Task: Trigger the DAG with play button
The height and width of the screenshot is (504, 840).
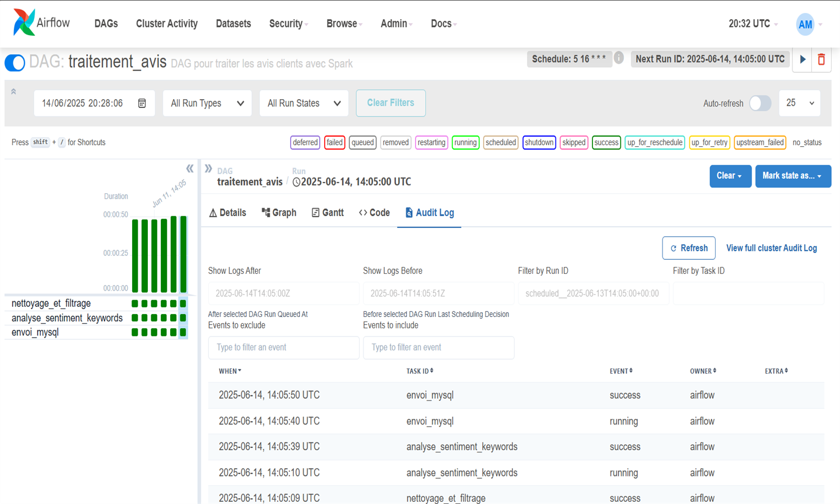Action: pyautogui.click(x=802, y=59)
